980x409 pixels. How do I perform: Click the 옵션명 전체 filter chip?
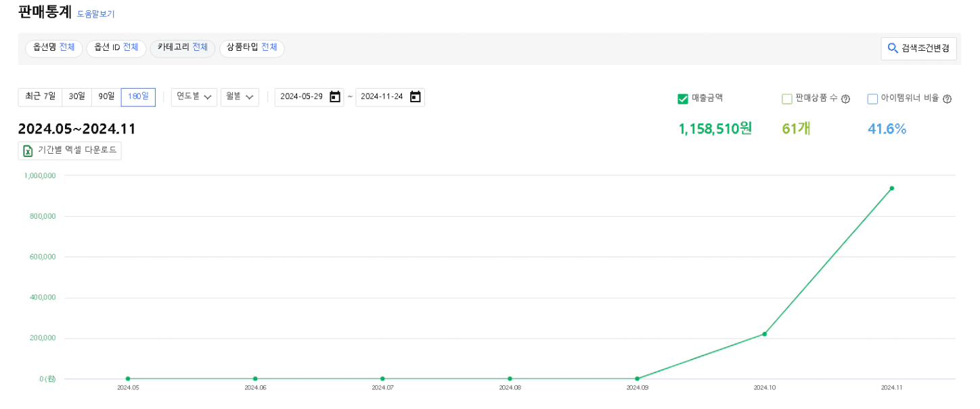tap(53, 48)
